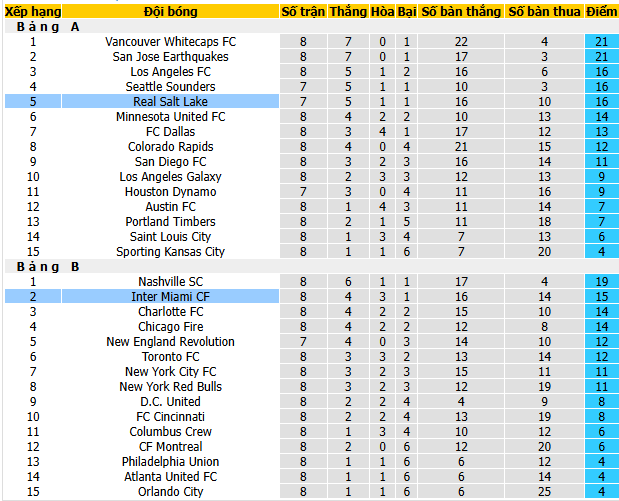Image resolution: width=619 pixels, height=501 pixels.
Task: Select Sporting Kansas City team name
Action: point(170,252)
